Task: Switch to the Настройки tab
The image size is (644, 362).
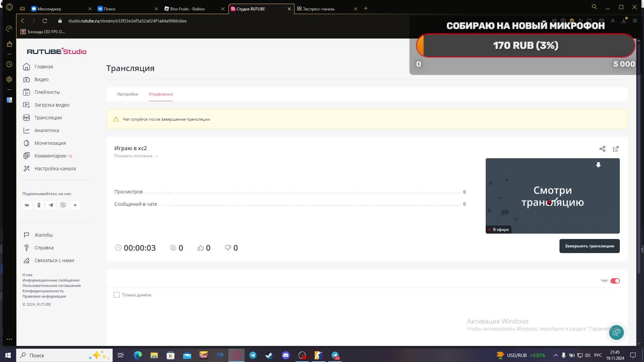Action: tap(127, 94)
